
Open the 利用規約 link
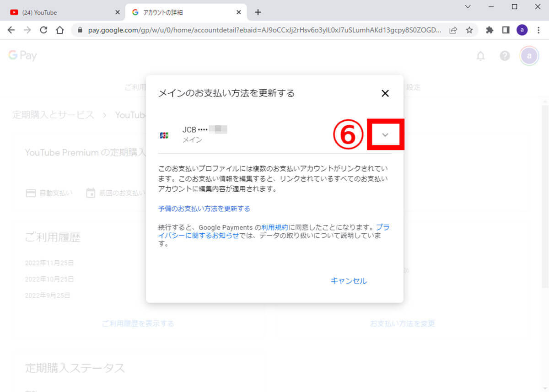[274, 227]
